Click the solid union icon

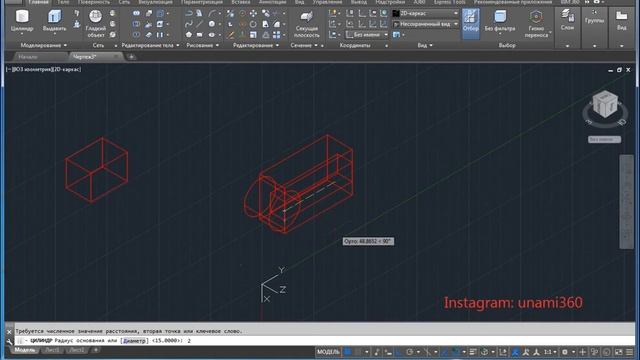click(136, 13)
